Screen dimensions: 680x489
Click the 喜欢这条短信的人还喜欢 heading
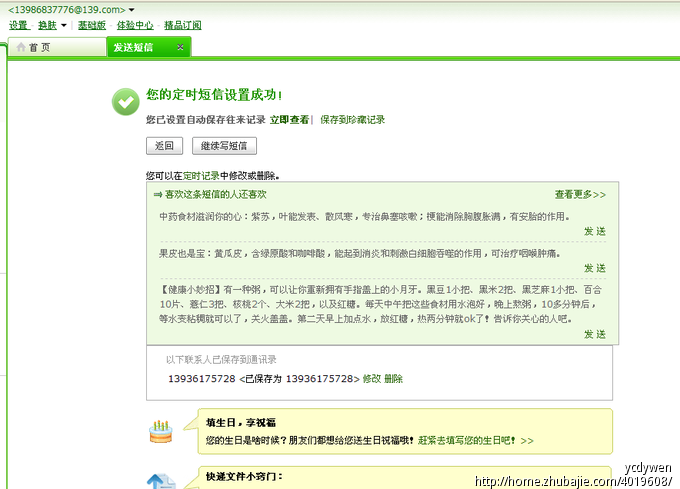pyautogui.click(x=216, y=194)
